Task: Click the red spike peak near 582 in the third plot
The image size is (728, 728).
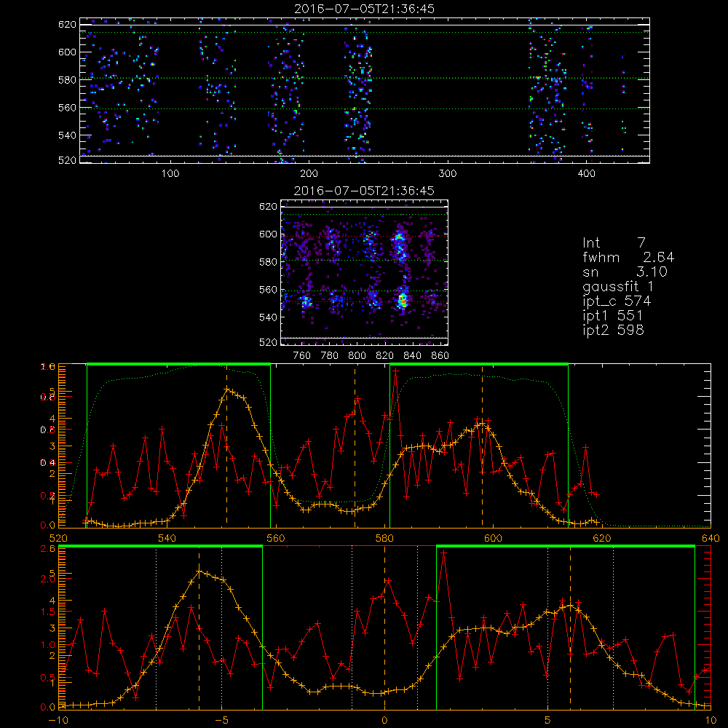Action: pos(395,371)
